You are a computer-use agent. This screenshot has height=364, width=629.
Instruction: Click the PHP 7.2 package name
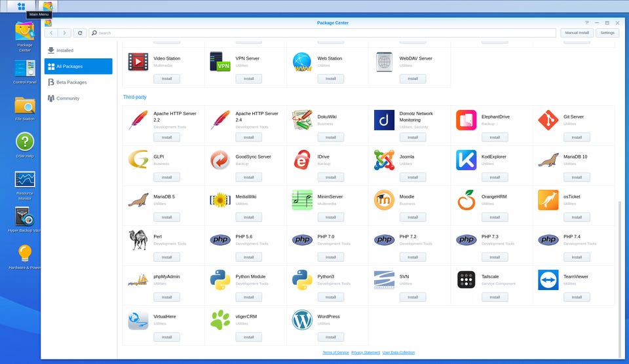[x=408, y=236]
